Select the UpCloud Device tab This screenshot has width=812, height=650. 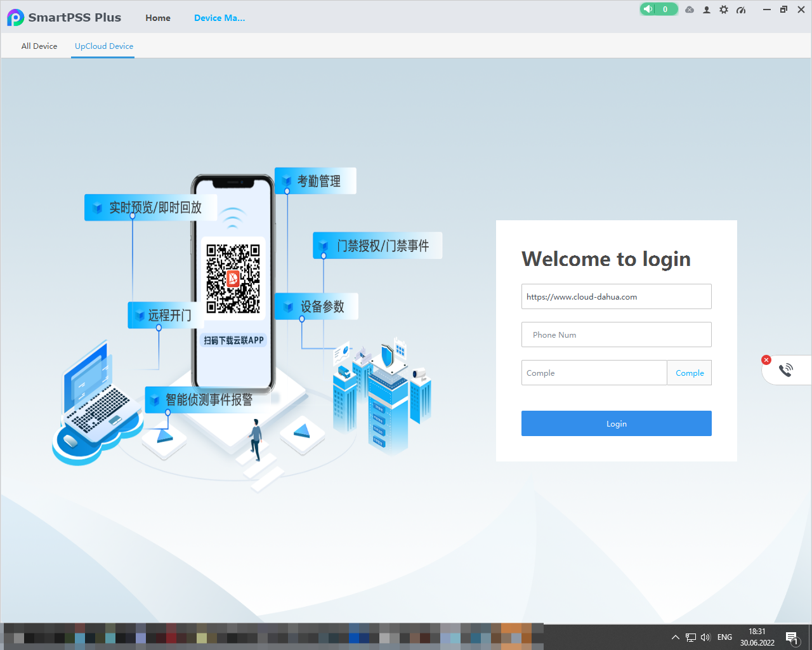(104, 46)
